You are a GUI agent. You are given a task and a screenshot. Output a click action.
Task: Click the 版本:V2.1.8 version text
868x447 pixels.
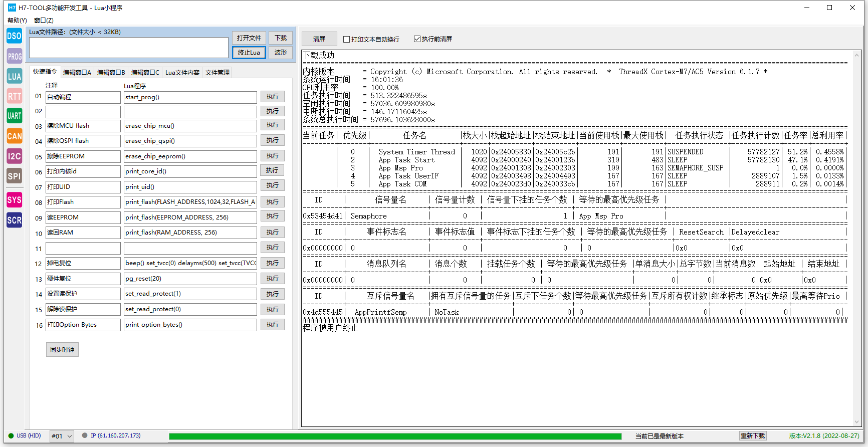pyautogui.click(x=824, y=436)
